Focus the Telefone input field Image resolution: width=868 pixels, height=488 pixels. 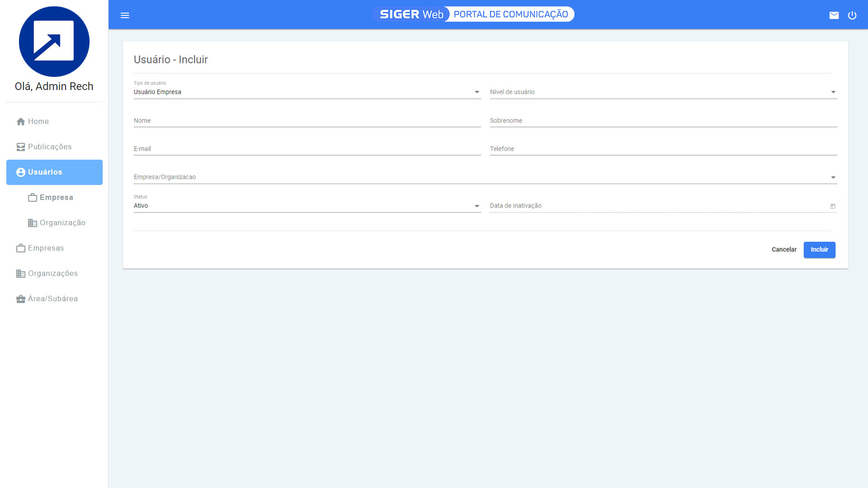coord(664,149)
